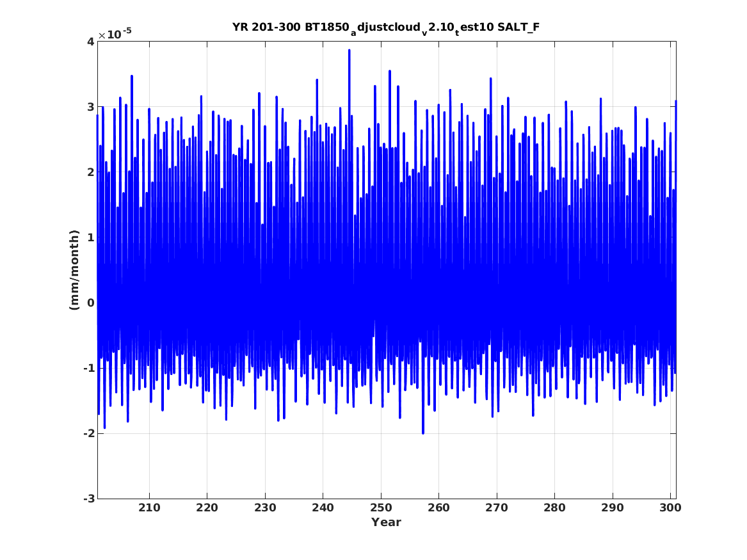
Task: Click y-axis tick label -2
Action: click(89, 434)
